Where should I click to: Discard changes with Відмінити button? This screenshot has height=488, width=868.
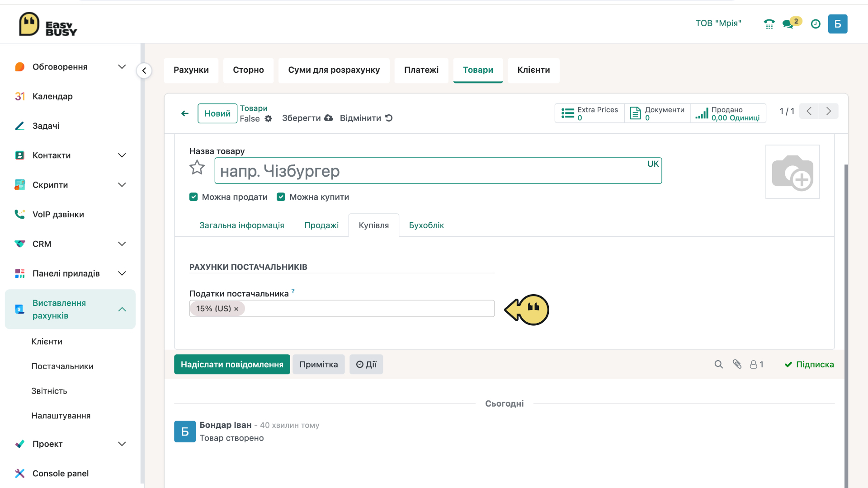(366, 118)
